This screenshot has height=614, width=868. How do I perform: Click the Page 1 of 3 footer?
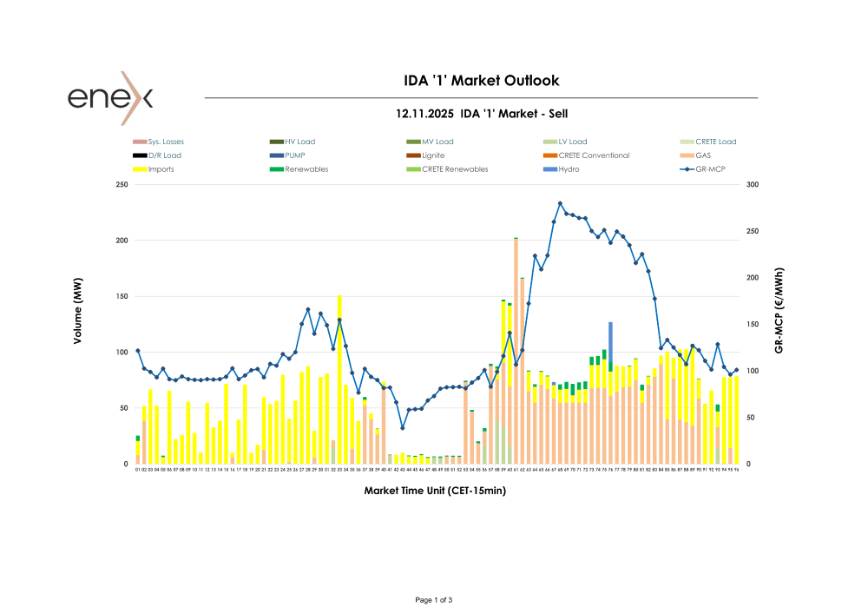[x=434, y=600]
